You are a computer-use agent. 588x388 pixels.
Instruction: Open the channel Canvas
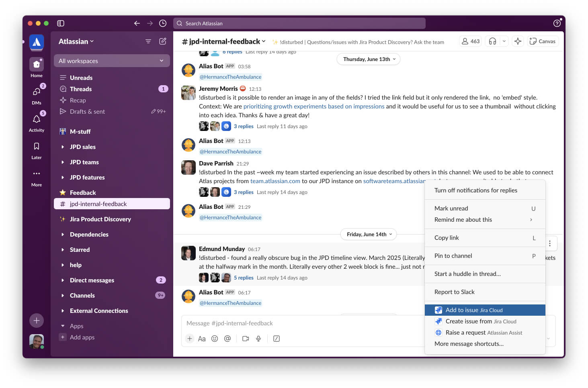[x=543, y=41]
